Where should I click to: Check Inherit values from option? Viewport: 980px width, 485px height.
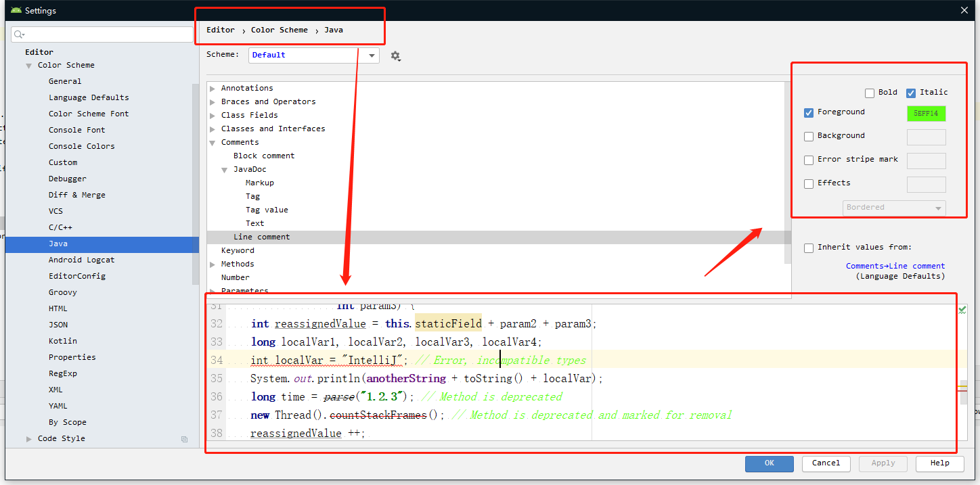809,248
